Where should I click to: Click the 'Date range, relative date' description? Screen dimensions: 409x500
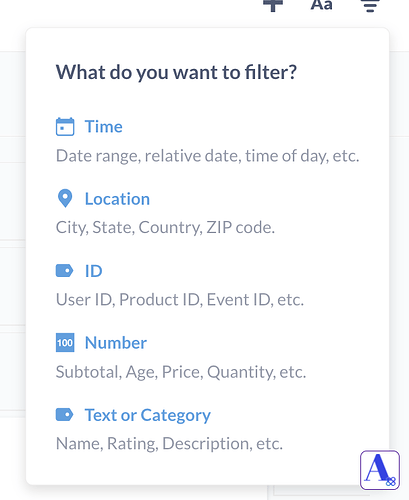point(208,156)
